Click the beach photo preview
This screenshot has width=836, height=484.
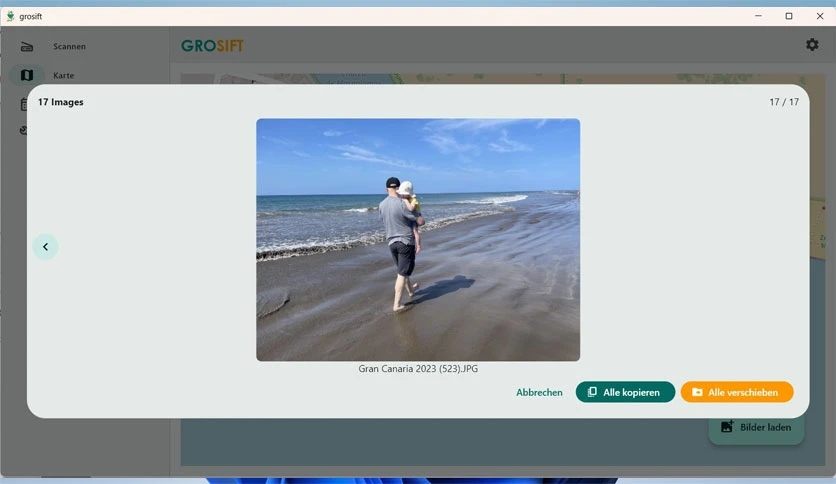[x=418, y=240]
